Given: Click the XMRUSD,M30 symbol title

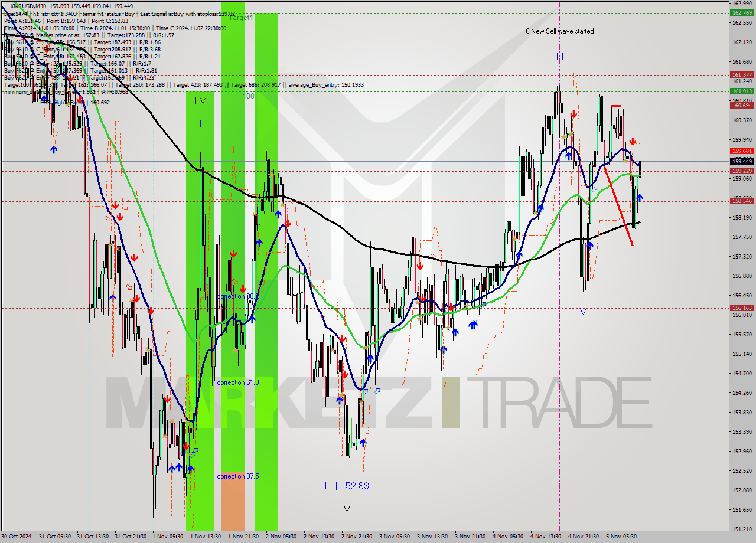Looking at the screenshot, I should click(29, 6).
